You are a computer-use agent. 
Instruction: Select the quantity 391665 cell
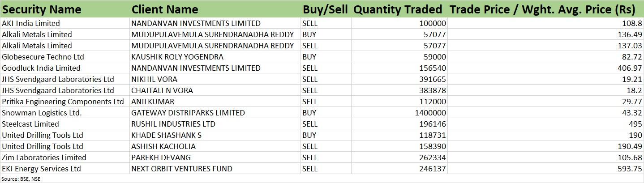(399, 79)
